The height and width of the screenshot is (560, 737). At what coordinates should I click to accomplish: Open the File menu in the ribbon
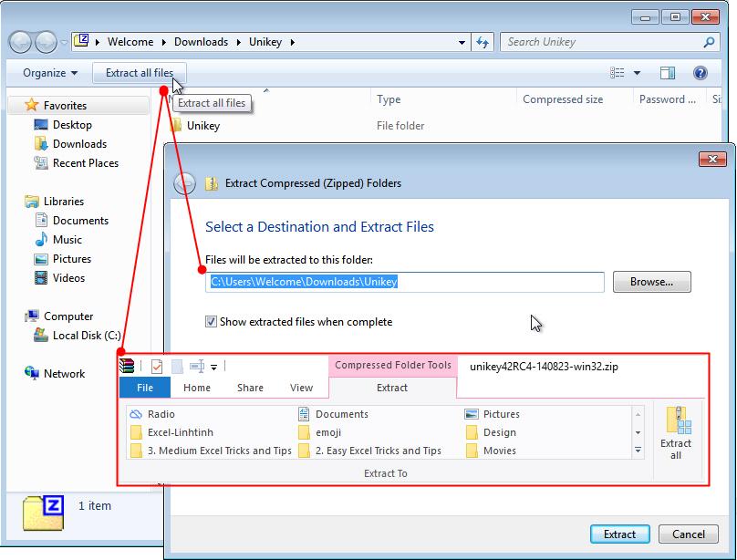pos(145,387)
